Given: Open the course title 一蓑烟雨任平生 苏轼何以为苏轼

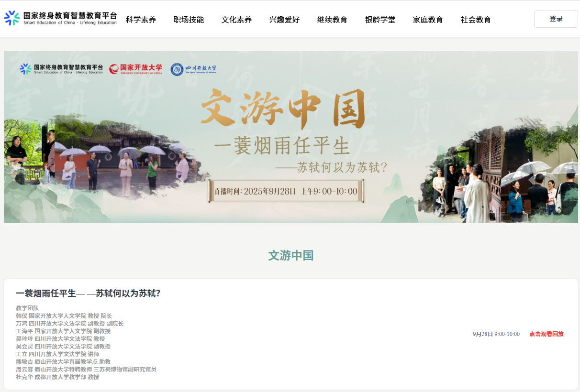Looking at the screenshot, I should (x=88, y=294).
